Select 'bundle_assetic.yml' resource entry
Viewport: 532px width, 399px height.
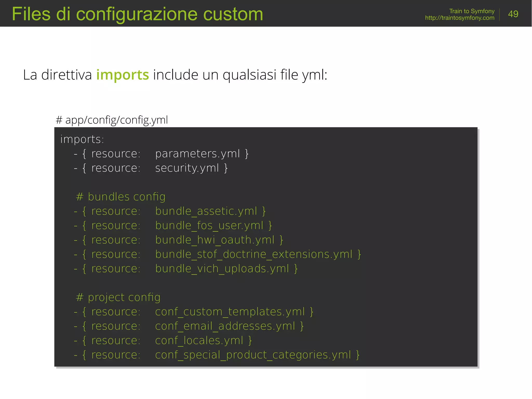coord(170,211)
